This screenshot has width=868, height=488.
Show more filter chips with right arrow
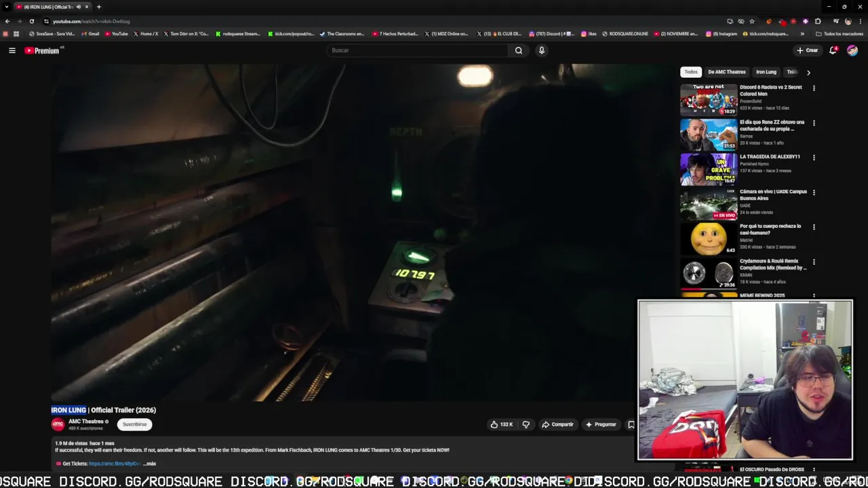[x=808, y=72]
